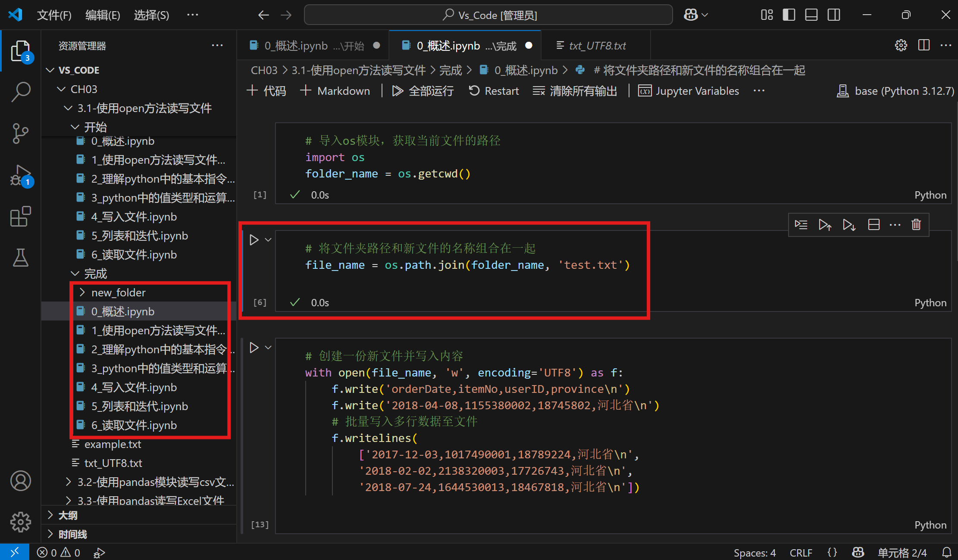The height and width of the screenshot is (560, 958).
Task: Open example.txt in the explorer
Action: [x=139, y=444]
